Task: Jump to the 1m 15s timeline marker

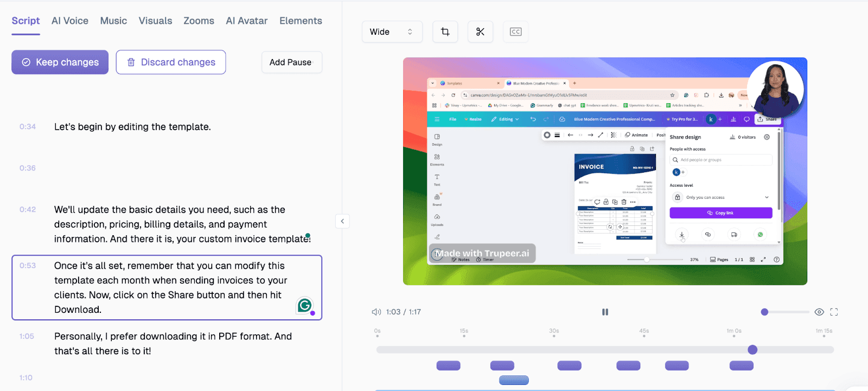Action: coord(824,332)
